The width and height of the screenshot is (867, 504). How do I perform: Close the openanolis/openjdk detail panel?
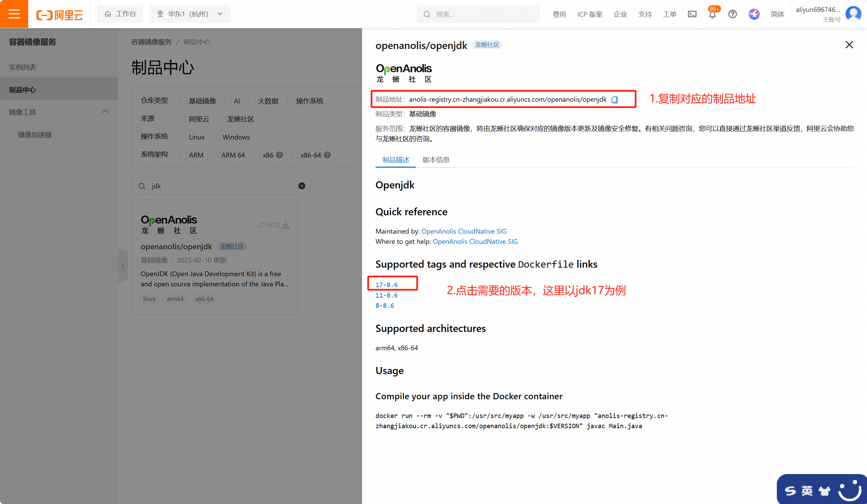coord(849,45)
